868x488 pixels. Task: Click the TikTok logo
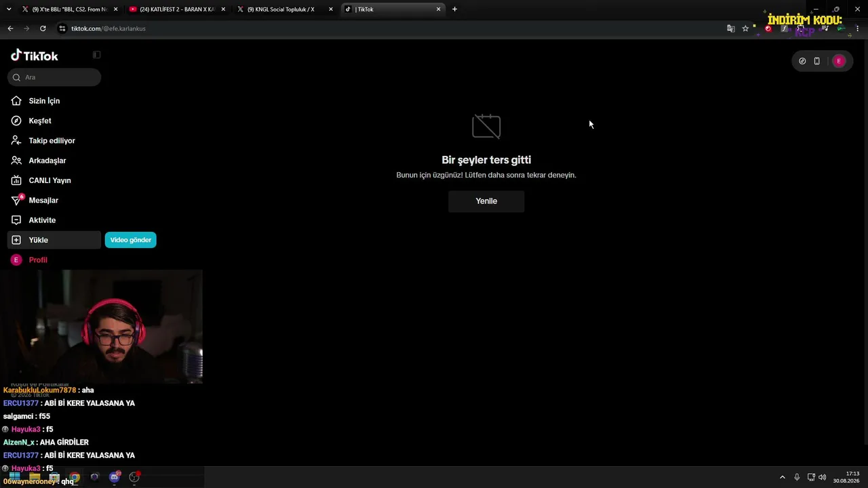coord(35,56)
